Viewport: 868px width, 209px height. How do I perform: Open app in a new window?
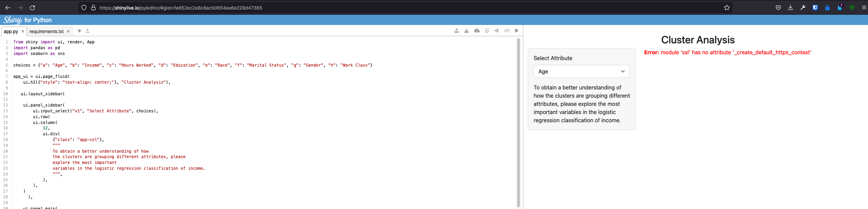coord(487,31)
